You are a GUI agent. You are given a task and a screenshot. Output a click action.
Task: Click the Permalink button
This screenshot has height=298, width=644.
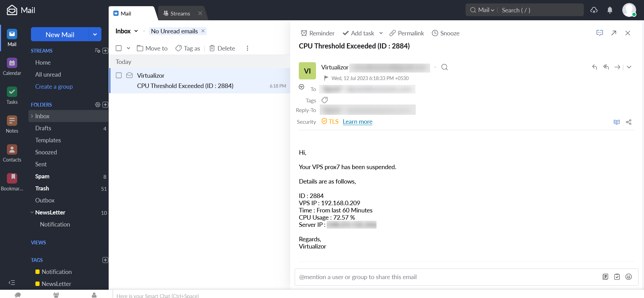point(406,33)
